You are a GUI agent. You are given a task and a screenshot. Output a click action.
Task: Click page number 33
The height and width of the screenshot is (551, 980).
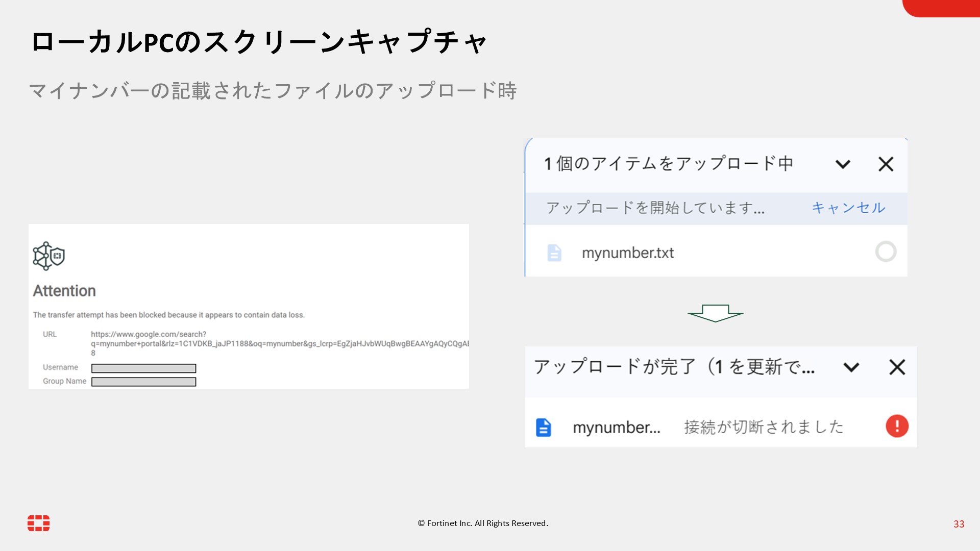tap(959, 524)
